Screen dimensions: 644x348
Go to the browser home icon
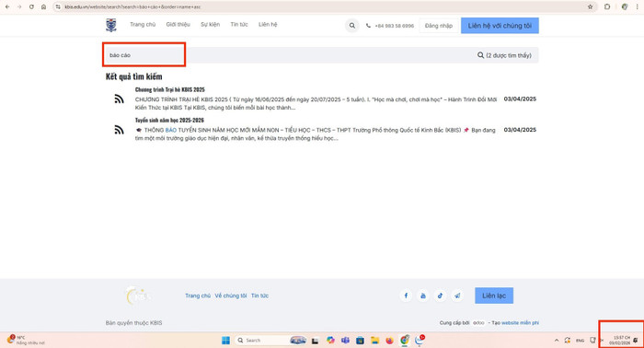(x=43, y=7)
